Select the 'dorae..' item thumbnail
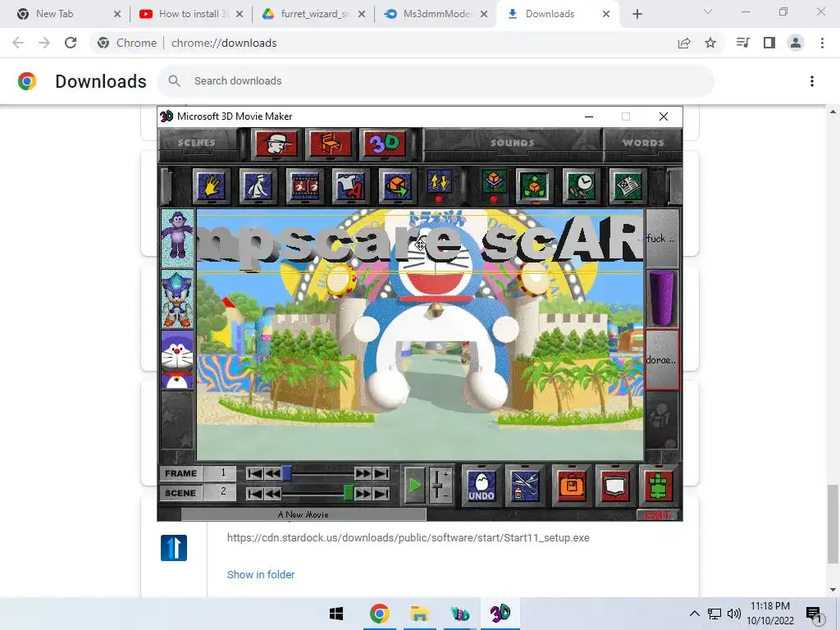This screenshot has height=630, width=840. click(x=662, y=359)
